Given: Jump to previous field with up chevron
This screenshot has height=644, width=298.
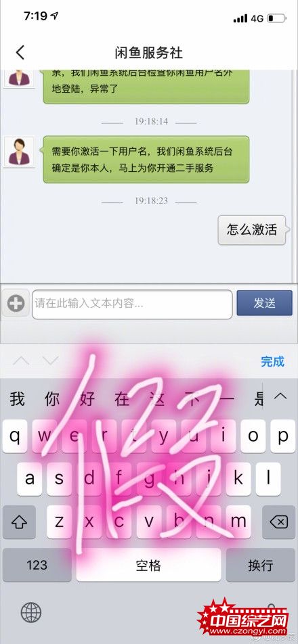Looking at the screenshot, I should (22, 361).
